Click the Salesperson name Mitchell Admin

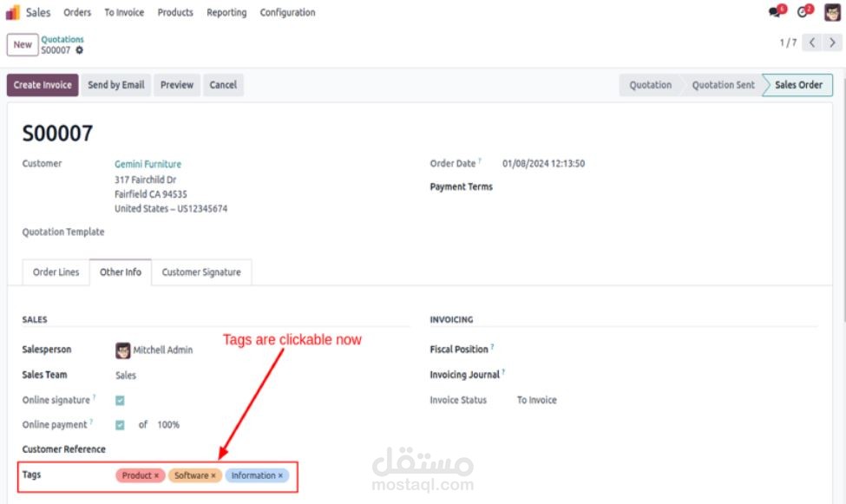(163, 350)
